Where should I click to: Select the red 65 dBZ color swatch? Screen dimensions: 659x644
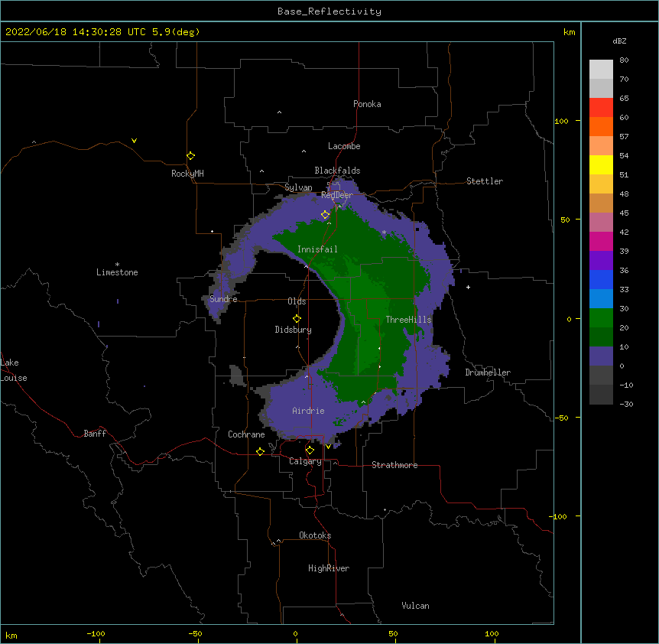pyautogui.click(x=601, y=107)
